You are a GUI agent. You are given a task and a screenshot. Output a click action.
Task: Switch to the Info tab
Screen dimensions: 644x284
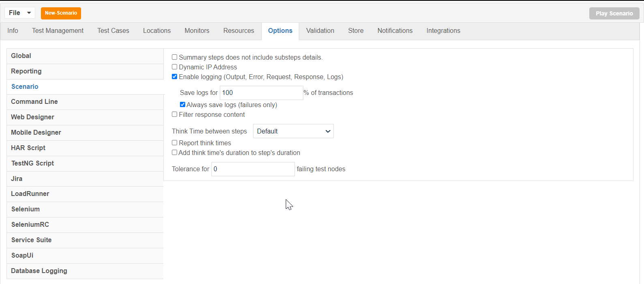[13, 31]
